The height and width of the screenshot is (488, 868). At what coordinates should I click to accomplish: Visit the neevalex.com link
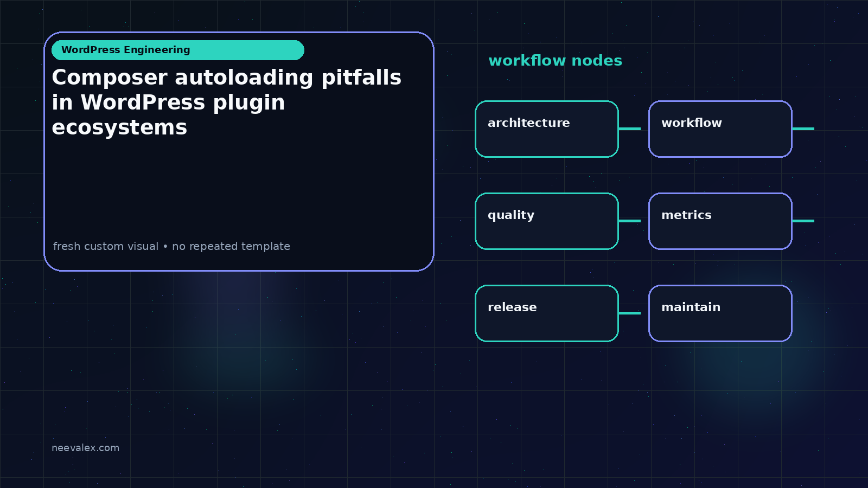click(x=85, y=448)
